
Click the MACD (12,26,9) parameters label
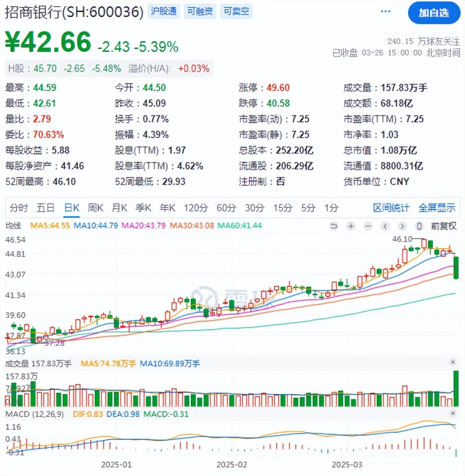click(x=35, y=414)
